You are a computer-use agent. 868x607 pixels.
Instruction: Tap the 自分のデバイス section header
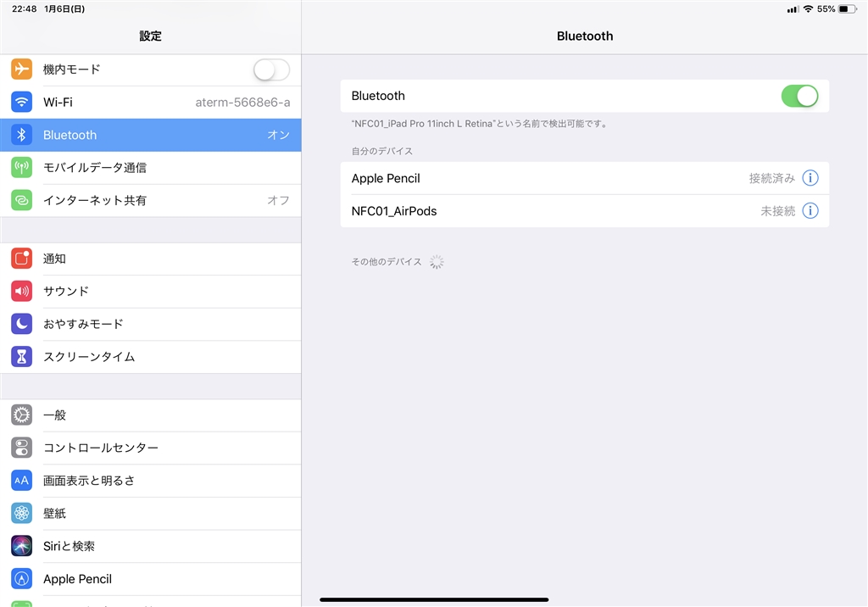[382, 151]
